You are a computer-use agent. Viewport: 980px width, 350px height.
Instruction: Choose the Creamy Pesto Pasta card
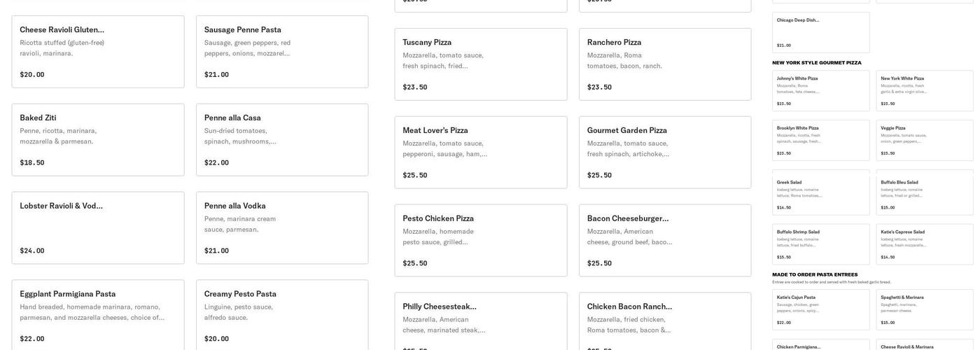click(282, 316)
